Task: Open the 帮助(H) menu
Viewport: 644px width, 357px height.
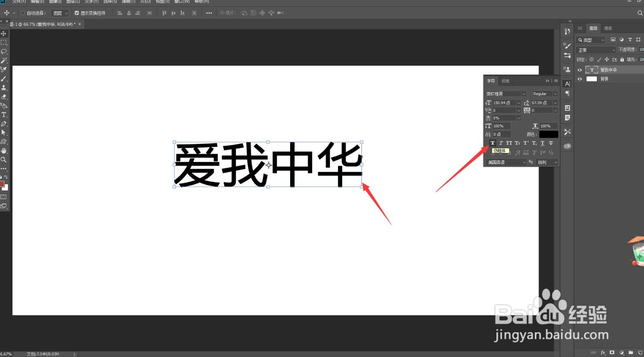Action: pos(202,2)
